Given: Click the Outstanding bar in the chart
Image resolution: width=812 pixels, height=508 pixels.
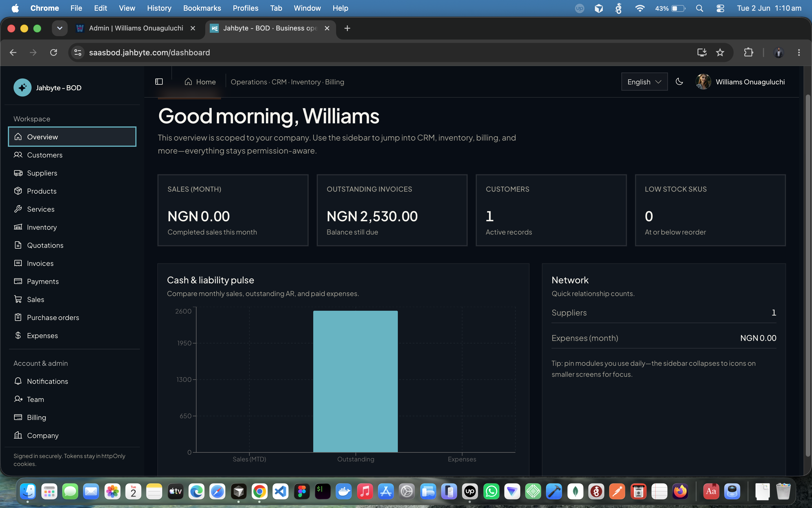Looking at the screenshot, I should (355, 381).
